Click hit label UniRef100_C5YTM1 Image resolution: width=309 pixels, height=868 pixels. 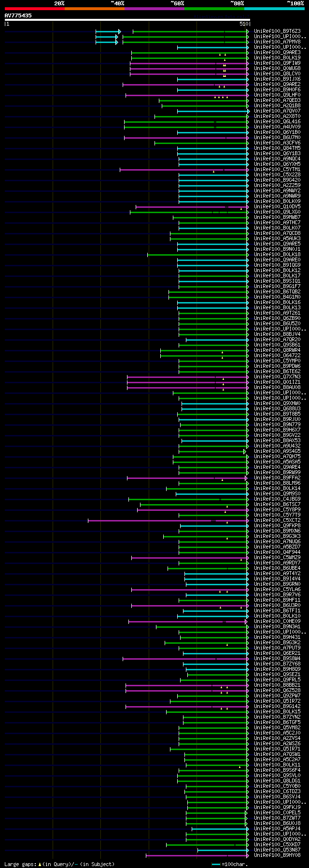(277, 170)
